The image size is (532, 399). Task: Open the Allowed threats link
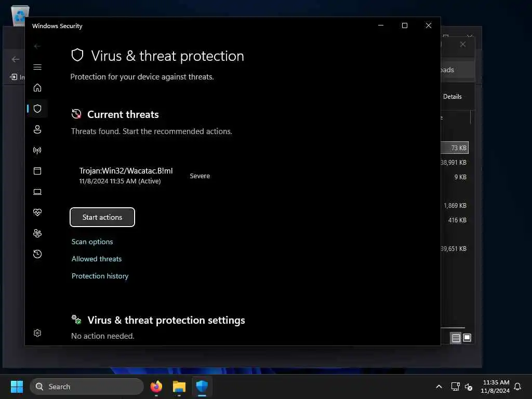96,259
